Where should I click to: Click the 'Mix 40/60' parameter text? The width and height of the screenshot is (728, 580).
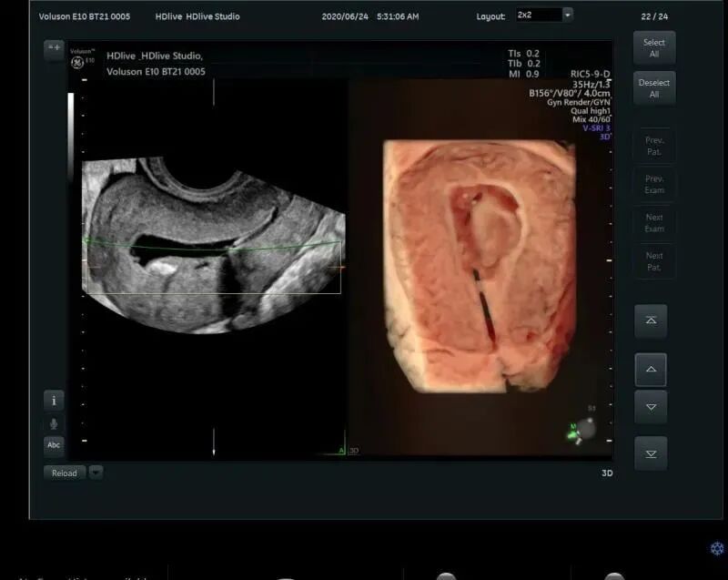(591, 119)
